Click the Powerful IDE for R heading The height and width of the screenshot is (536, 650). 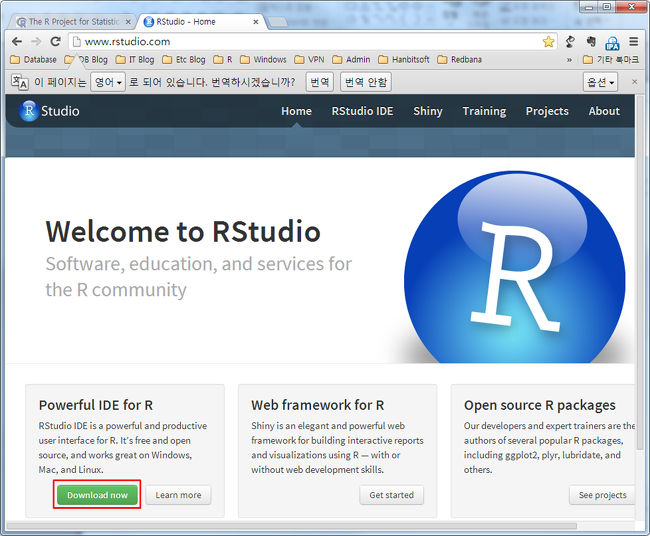point(96,405)
